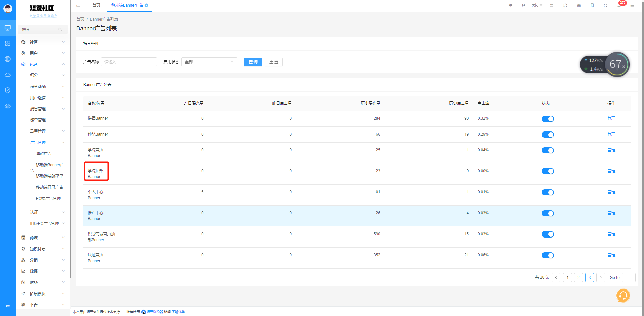Viewport: 644px width, 316px height.
Task: Click the Go to page number input
Action: pyautogui.click(x=628, y=277)
